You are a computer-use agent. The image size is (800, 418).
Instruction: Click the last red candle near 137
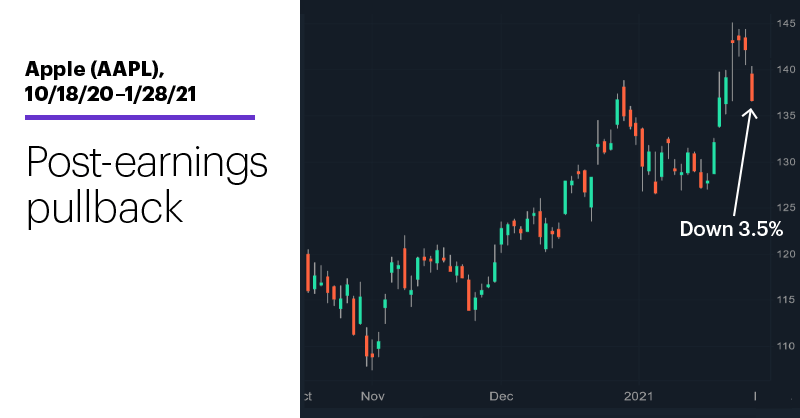point(752,87)
